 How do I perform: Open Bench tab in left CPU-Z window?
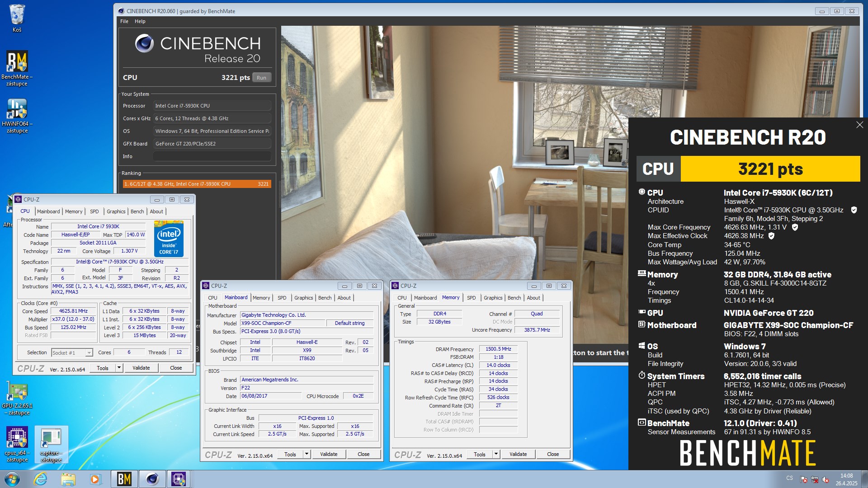click(137, 211)
